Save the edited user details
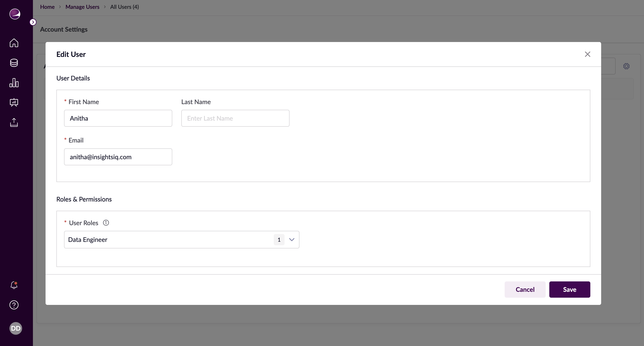Image resolution: width=644 pixels, height=346 pixels. 570,289
